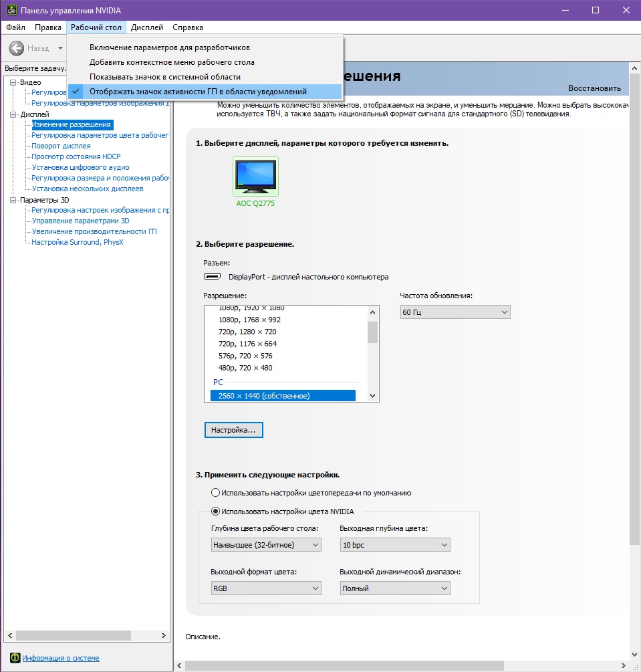This screenshot has height=672, width=641.
Task: Click the System Information icon
Action: point(15,657)
